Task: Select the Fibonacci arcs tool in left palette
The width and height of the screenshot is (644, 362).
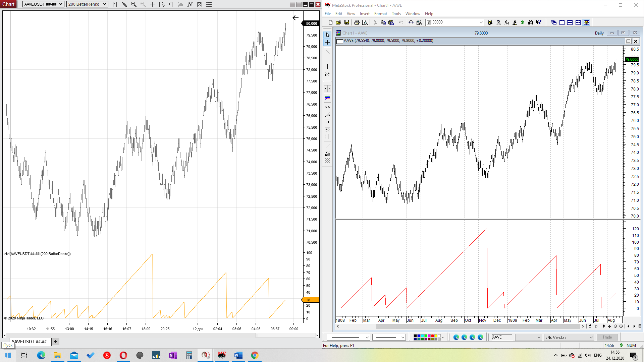Action: click(x=327, y=107)
